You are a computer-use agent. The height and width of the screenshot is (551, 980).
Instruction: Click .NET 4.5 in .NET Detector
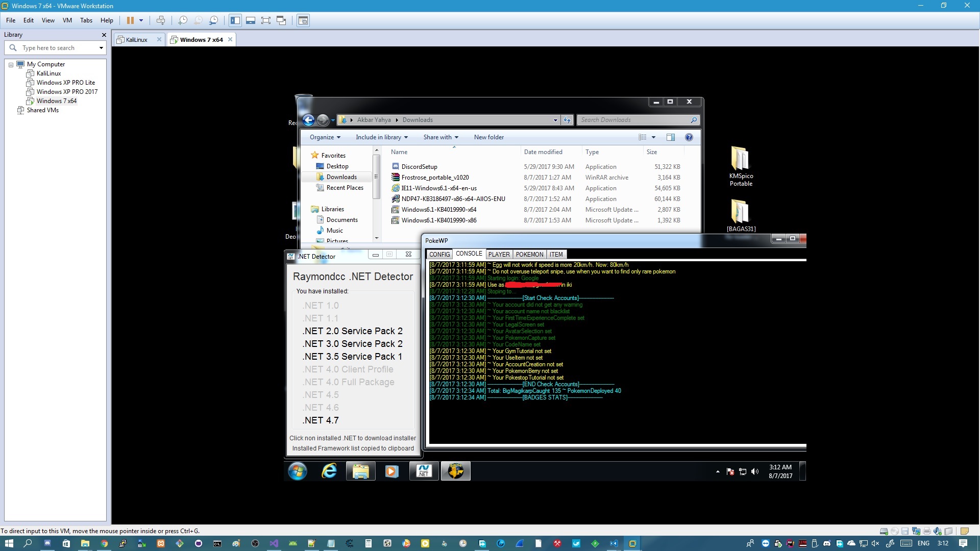pyautogui.click(x=321, y=395)
